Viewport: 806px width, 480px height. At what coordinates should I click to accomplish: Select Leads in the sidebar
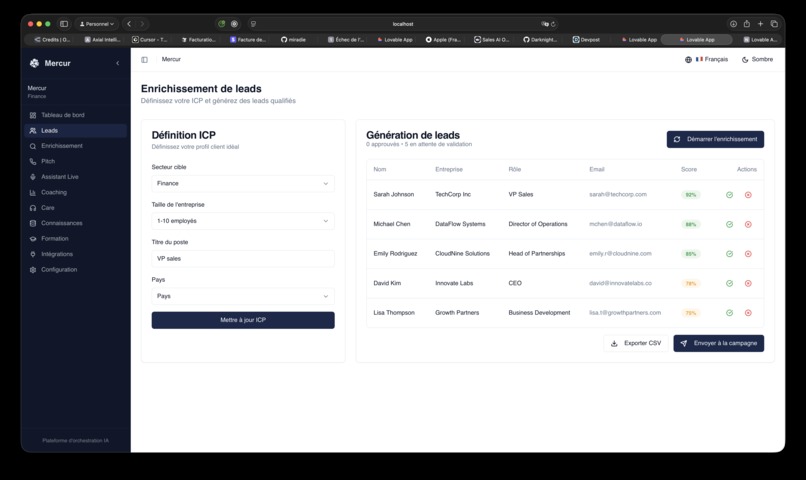[76, 131]
